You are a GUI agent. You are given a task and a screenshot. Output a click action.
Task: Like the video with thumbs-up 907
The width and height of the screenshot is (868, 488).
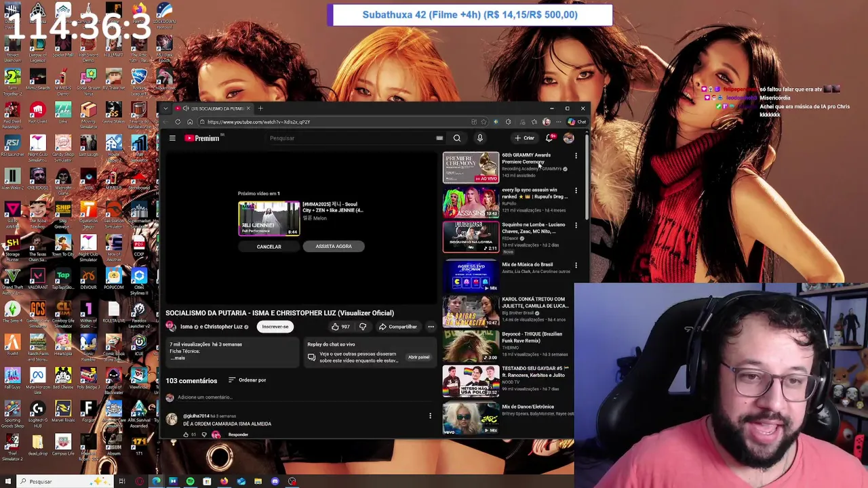[x=340, y=327]
